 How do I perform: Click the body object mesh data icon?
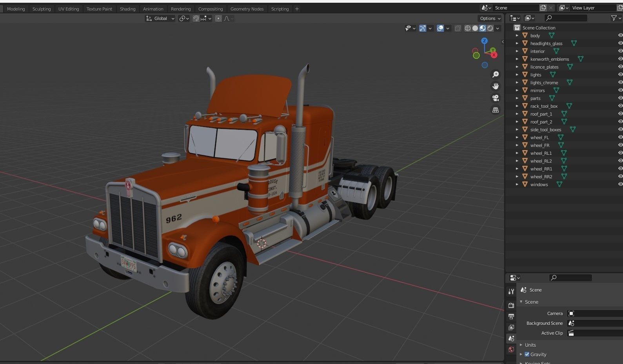pos(552,35)
